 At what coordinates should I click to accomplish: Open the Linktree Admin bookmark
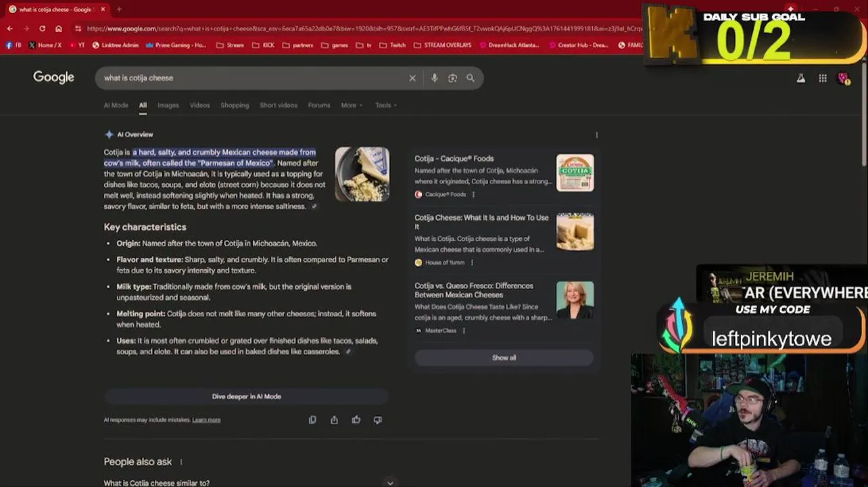(x=116, y=45)
